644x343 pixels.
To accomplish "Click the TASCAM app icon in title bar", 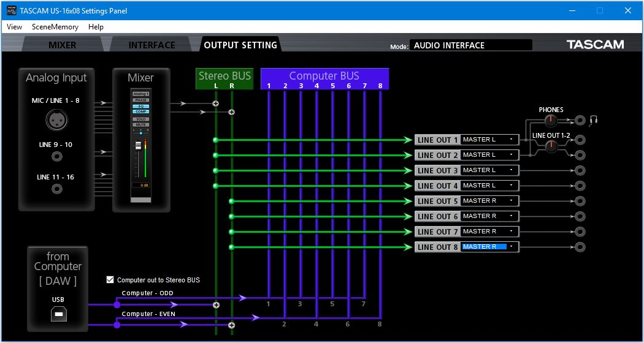I will coord(12,10).
